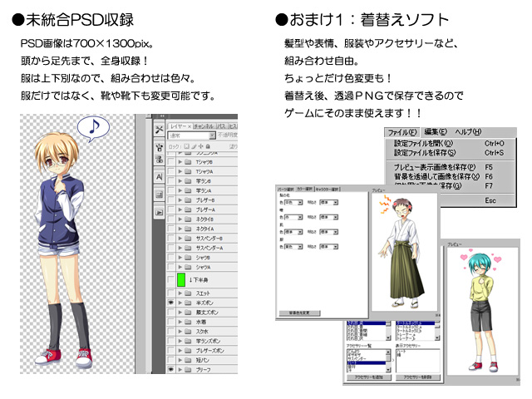Hide the ブリーフ layer group

(171, 369)
